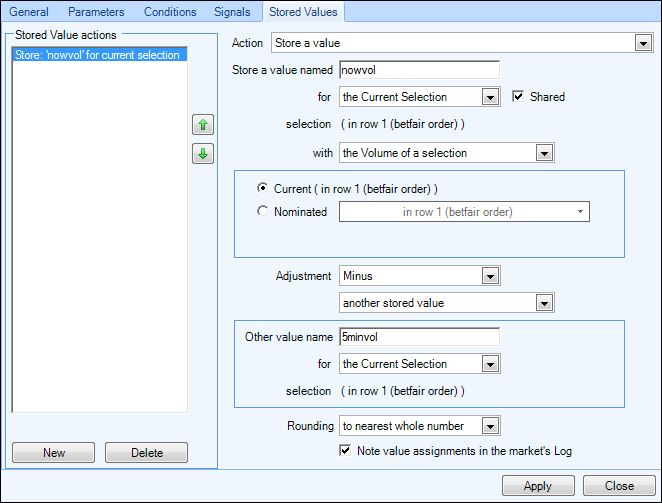
Task: Switch to the Conditions tab
Action: [x=170, y=12]
